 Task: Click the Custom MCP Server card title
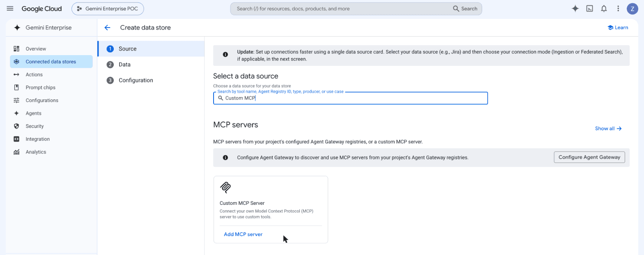(x=242, y=203)
